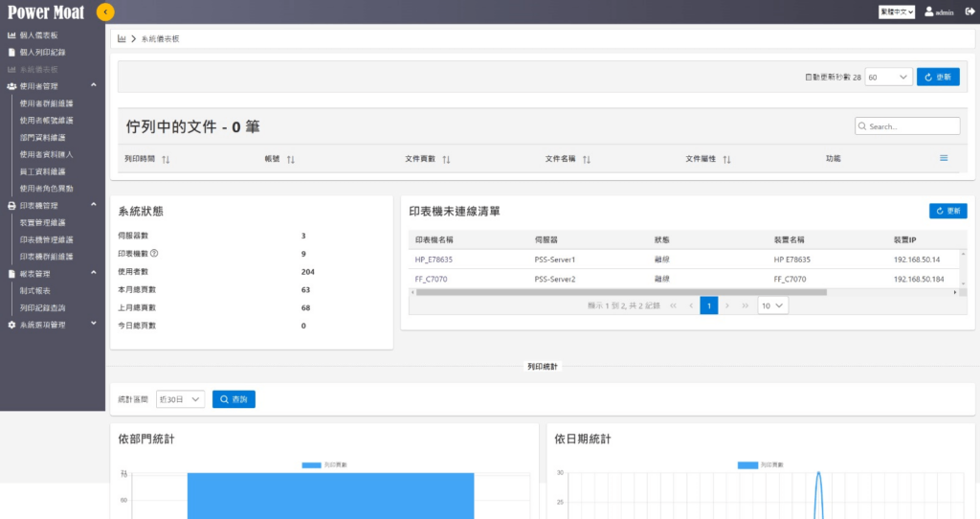Screen dimensions: 980x519
Task: Open the language dropdown 繁體中文
Action: click(x=896, y=11)
